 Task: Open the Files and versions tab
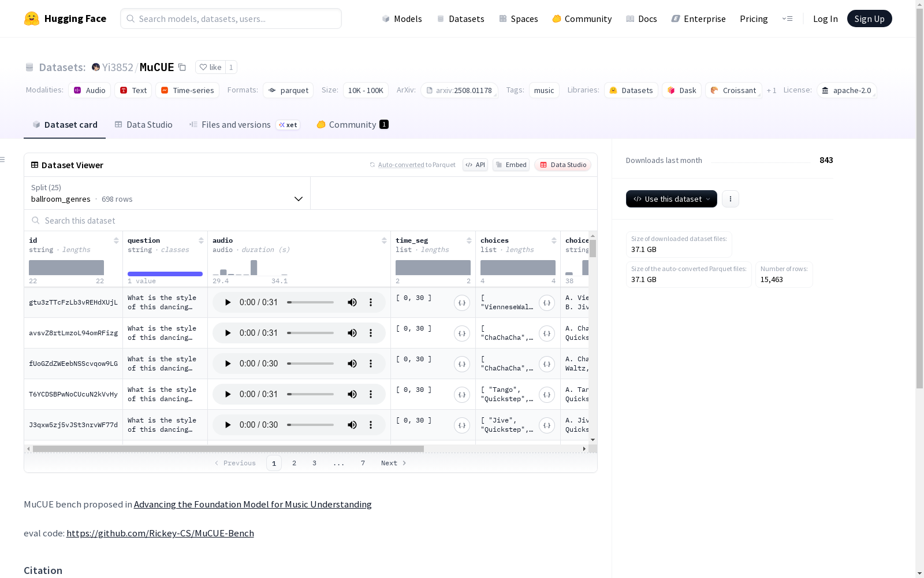pos(244,125)
